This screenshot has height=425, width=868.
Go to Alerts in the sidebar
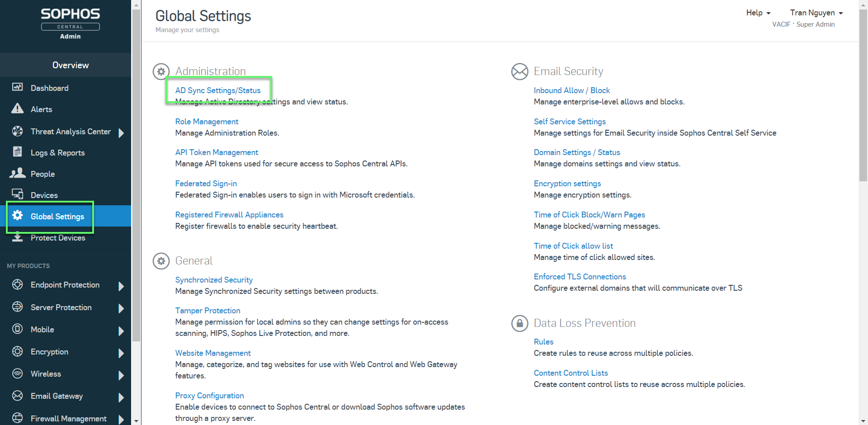coord(42,109)
